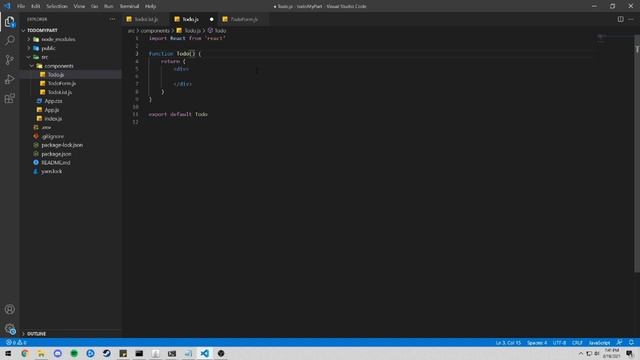
Task: Collapse the components folder
Action: (59, 66)
